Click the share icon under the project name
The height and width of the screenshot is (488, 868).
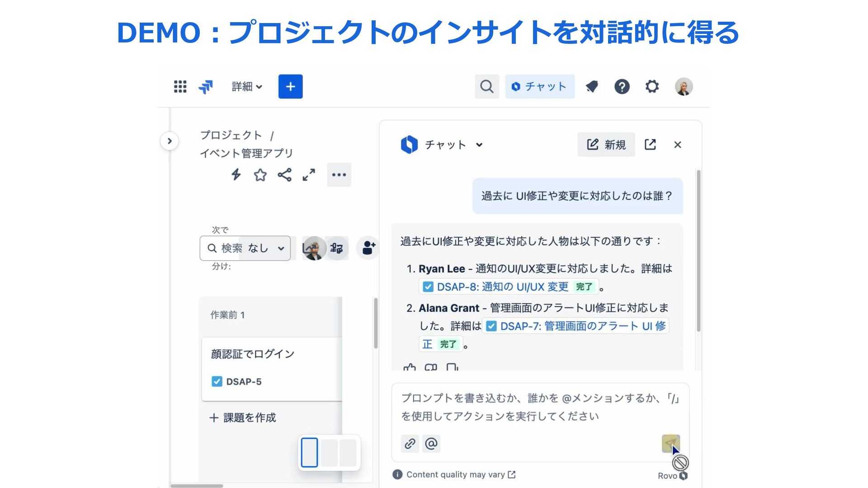click(284, 175)
